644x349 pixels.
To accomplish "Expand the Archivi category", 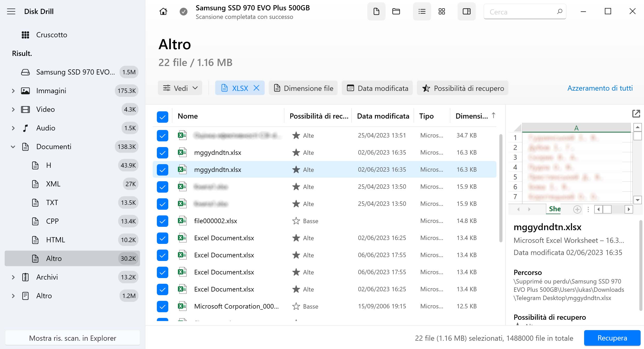I will tap(13, 277).
